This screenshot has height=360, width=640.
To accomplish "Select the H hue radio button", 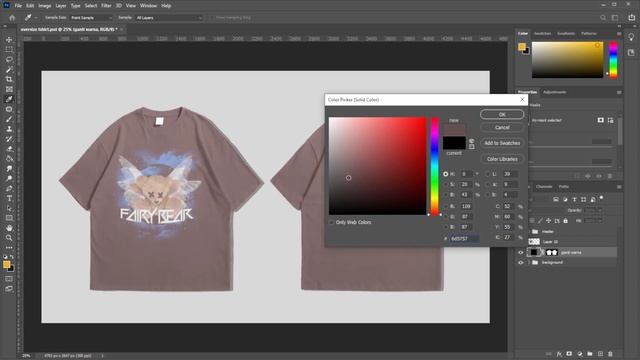I will point(445,174).
